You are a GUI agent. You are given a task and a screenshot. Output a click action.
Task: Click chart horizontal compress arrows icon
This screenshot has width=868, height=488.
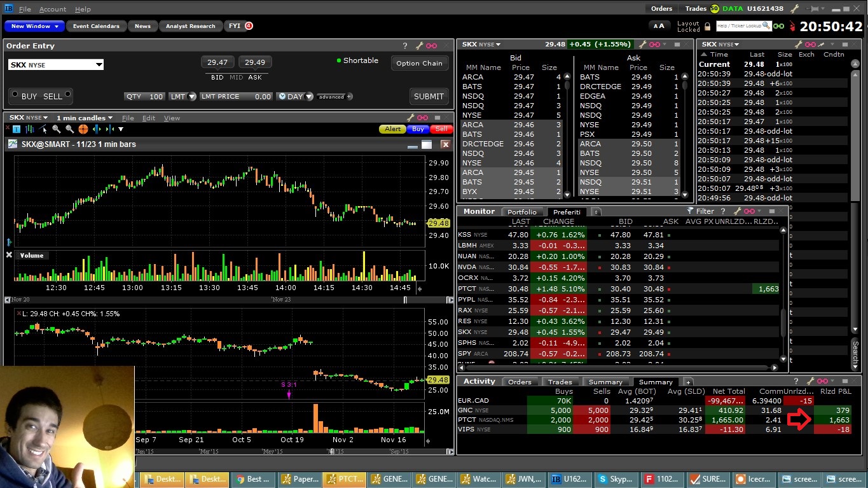(x=111, y=129)
